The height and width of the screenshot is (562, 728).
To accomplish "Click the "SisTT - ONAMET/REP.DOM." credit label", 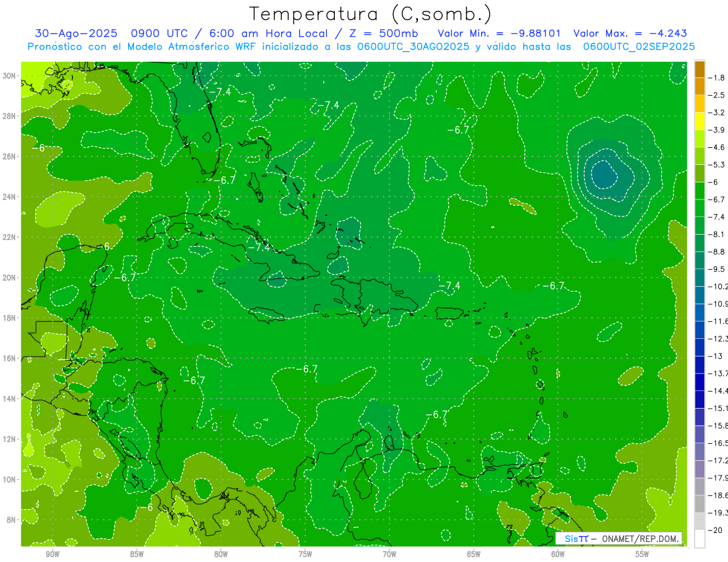I will tap(619, 538).
